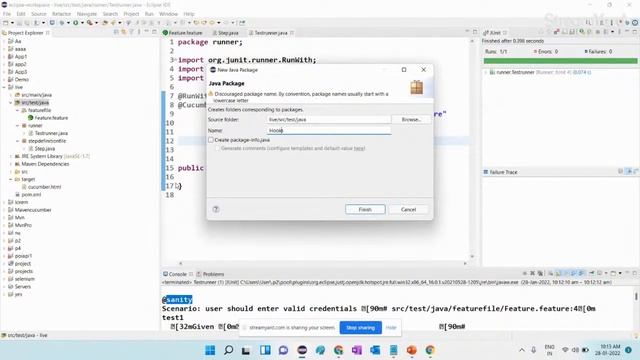Expand the runner.Testrunner result in JUnit view

point(486,72)
